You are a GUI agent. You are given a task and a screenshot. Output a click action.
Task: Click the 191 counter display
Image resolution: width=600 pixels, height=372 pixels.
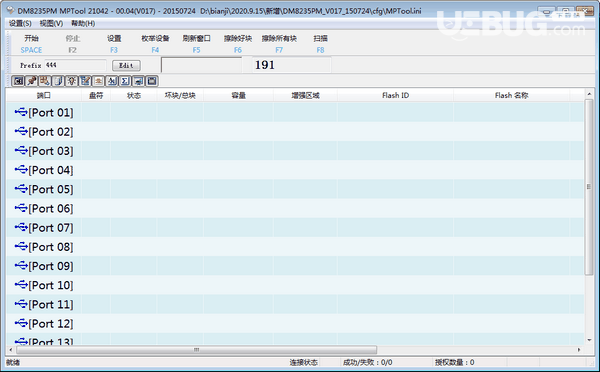(292, 65)
